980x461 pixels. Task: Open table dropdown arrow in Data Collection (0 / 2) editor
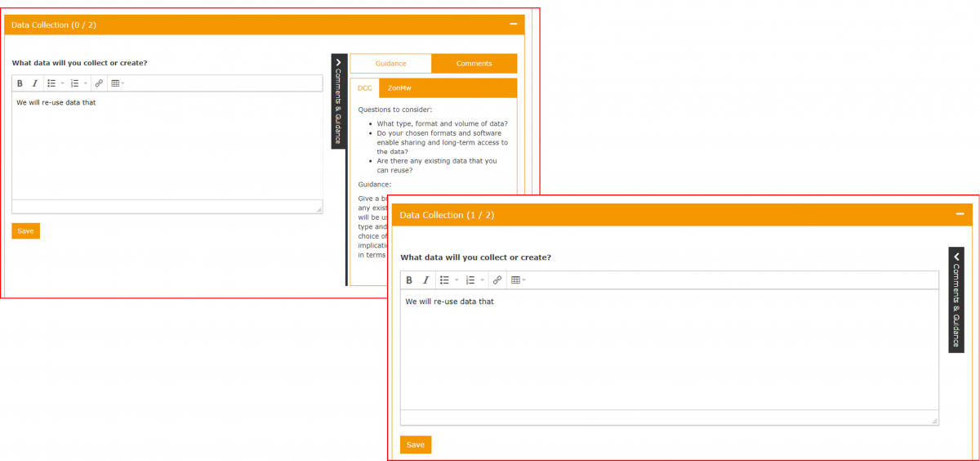pos(123,83)
